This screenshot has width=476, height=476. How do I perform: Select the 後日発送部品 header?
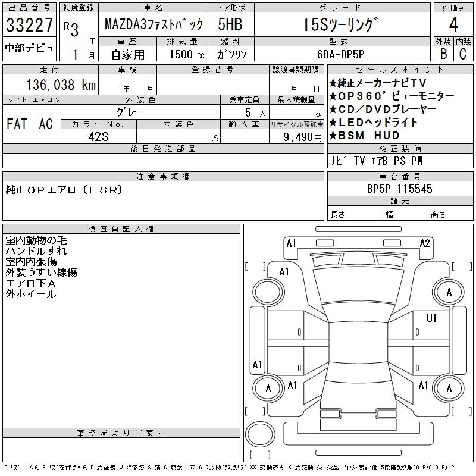(x=163, y=148)
